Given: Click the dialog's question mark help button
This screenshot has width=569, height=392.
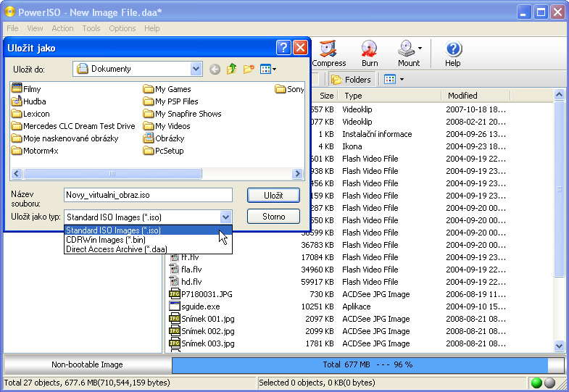Looking at the screenshot, I should click(x=283, y=48).
